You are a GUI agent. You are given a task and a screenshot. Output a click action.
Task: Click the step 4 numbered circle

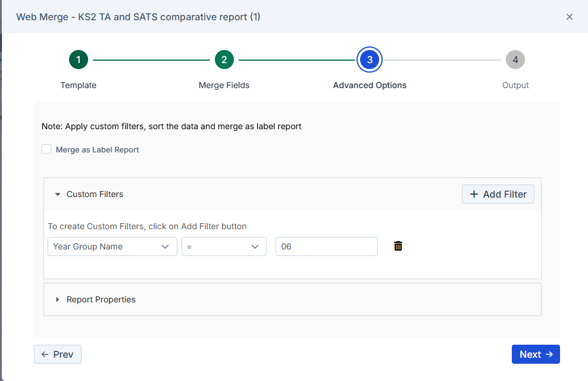coord(515,60)
